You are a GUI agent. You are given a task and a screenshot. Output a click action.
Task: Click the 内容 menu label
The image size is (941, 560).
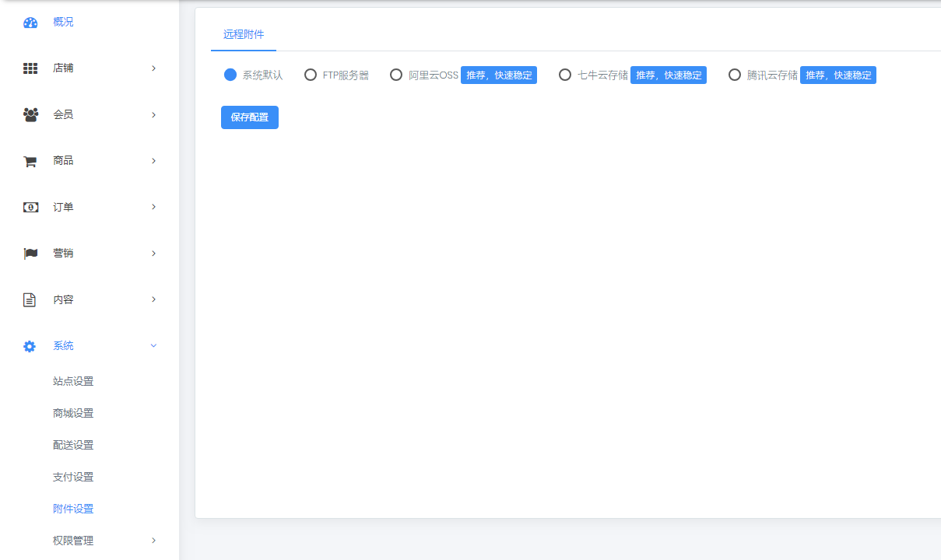[63, 299]
